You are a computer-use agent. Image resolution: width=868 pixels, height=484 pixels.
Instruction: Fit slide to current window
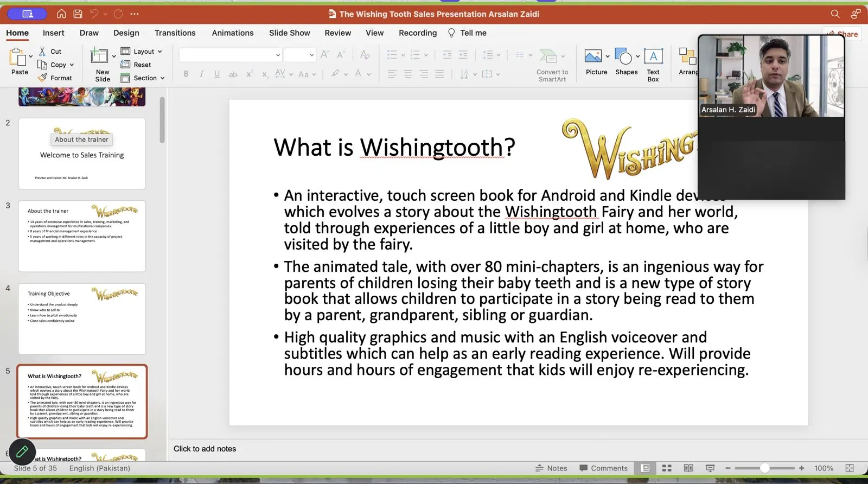pyautogui.click(x=850, y=468)
